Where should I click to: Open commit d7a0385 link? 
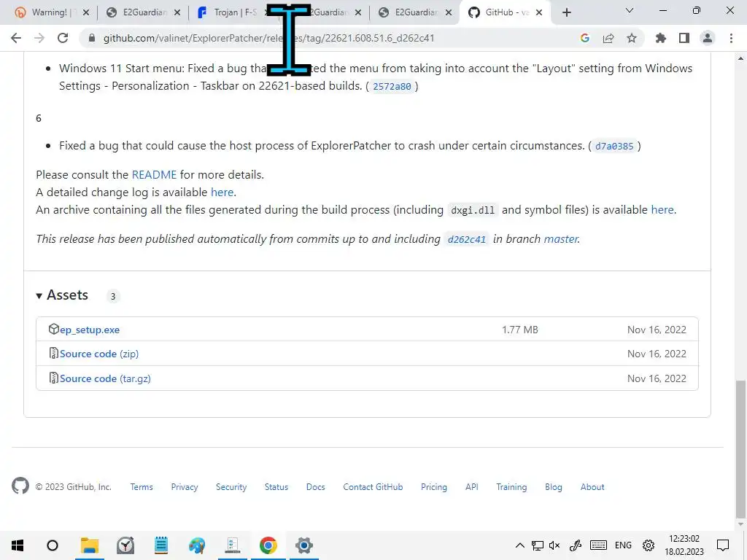coord(614,146)
